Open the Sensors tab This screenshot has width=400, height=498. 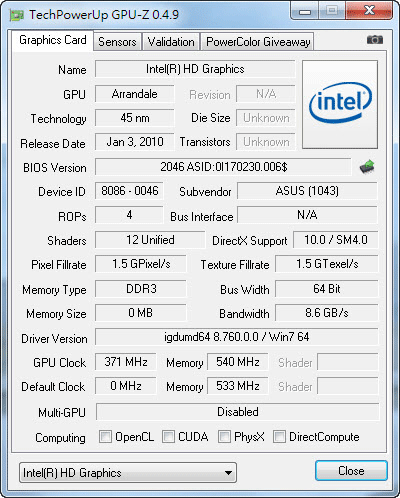[x=117, y=42]
